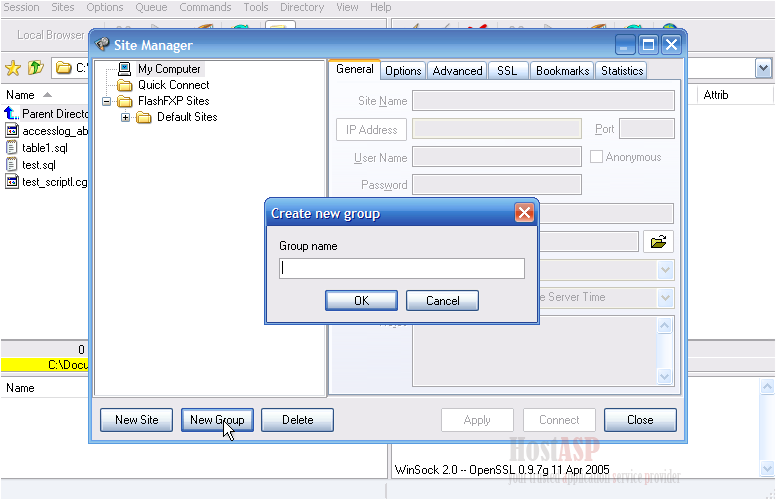Click the New Site button
This screenshot has width=776, height=500.
pos(137,420)
